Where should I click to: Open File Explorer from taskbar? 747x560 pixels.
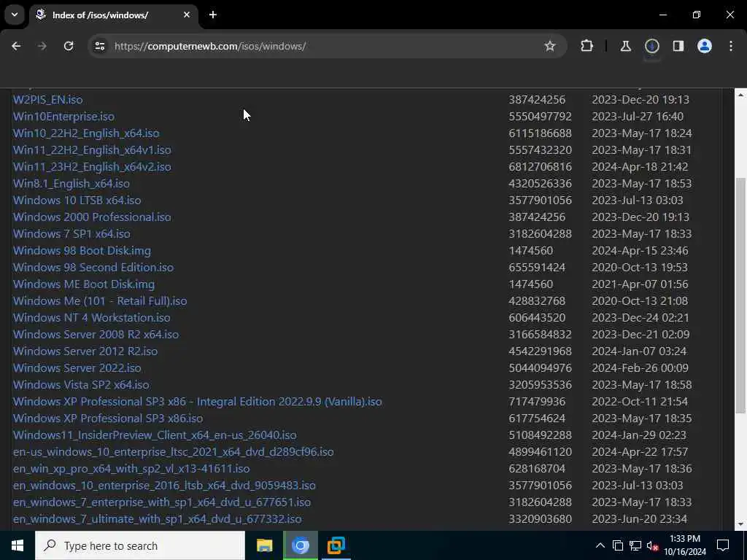pos(264,545)
